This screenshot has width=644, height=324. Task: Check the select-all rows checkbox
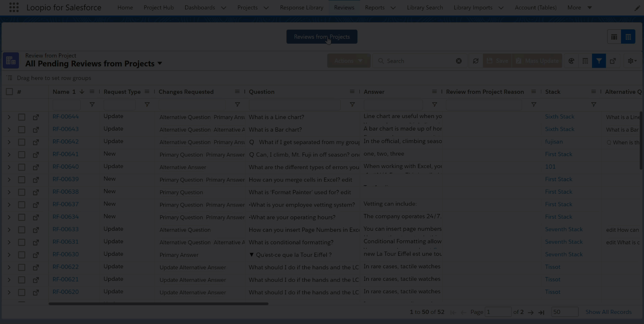[9, 92]
